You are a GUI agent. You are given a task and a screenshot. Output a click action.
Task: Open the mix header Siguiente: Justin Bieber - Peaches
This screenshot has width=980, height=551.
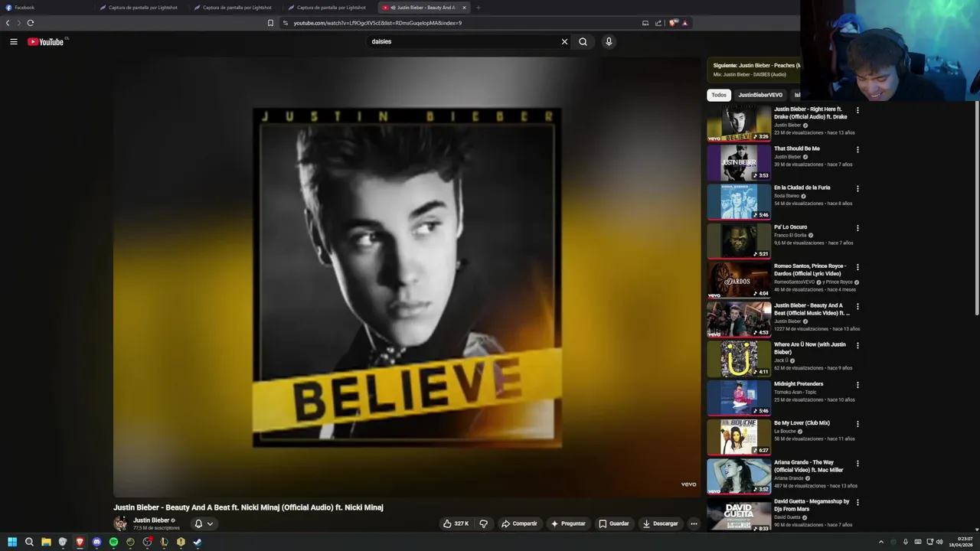756,66
